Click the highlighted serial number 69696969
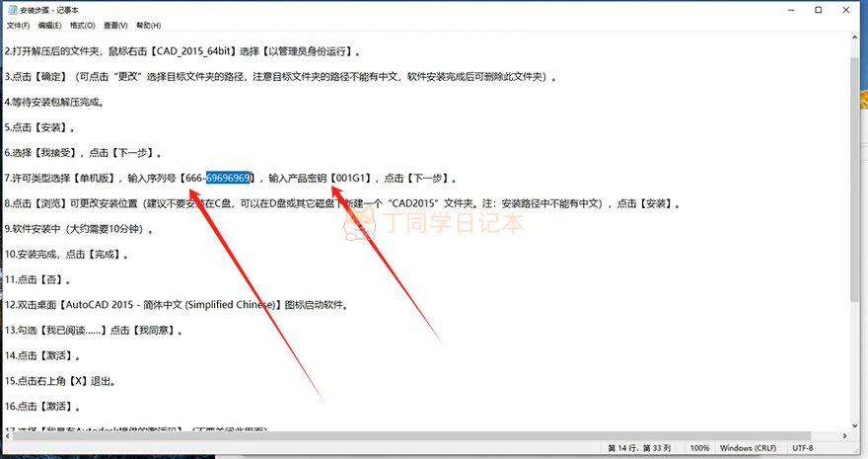The height and width of the screenshot is (459, 868). pos(229,178)
